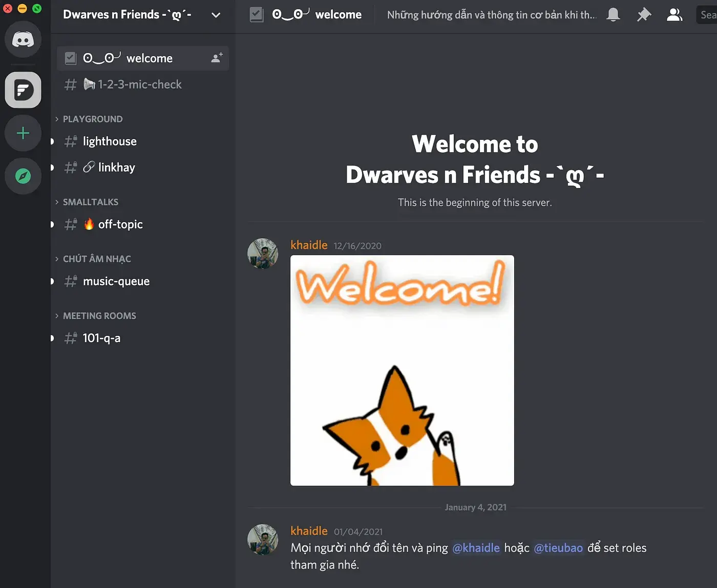The height and width of the screenshot is (588, 717).
Task: Click the hash icon of music-queue channel
Action: pos(71,281)
